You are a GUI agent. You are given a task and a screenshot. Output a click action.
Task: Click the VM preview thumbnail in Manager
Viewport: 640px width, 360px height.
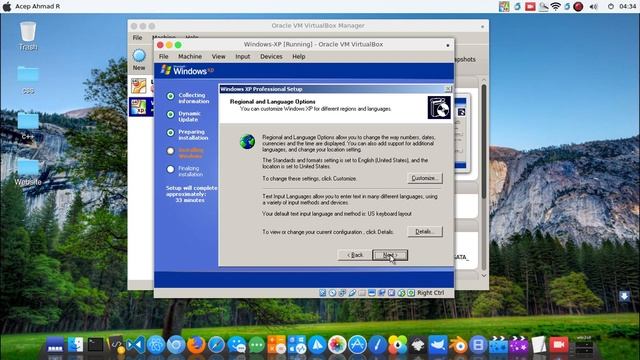pos(461,134)
